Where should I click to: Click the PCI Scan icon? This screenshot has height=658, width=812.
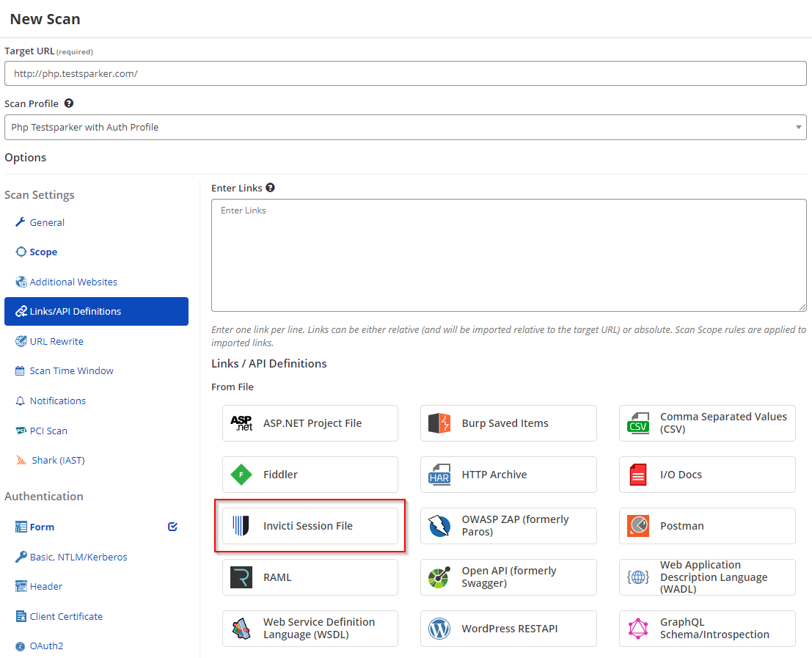click(21, 431)
